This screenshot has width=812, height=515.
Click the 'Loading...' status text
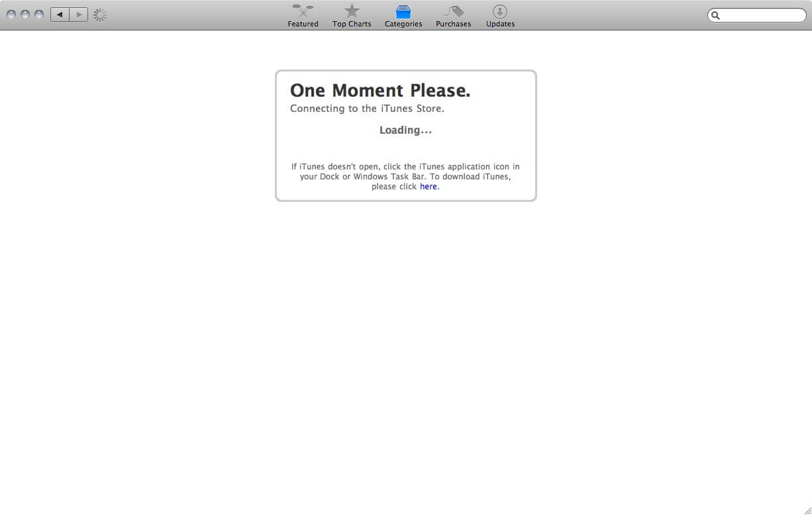click(405, 130)
